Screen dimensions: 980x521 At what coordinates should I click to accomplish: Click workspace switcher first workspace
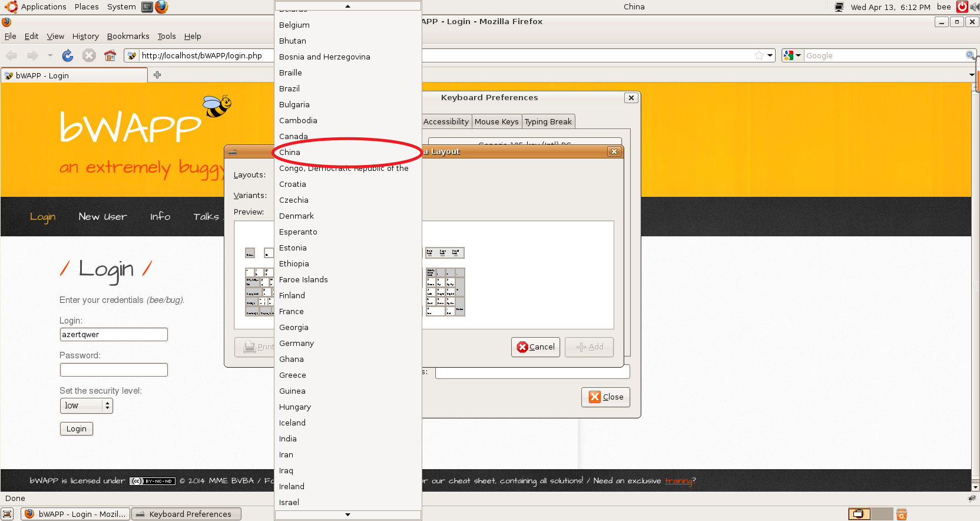click(859, 514)
